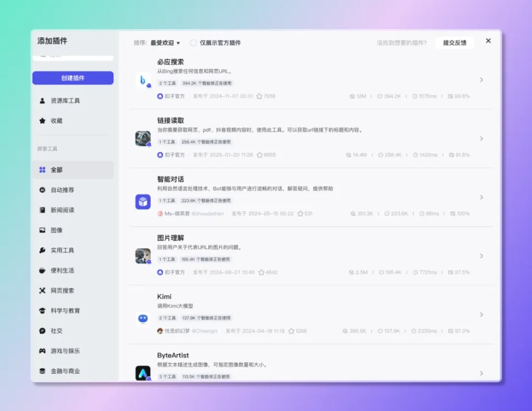Open the 最受欢迎 sort dropdown
Screen dimensions: 532x411
click(165, 43)
